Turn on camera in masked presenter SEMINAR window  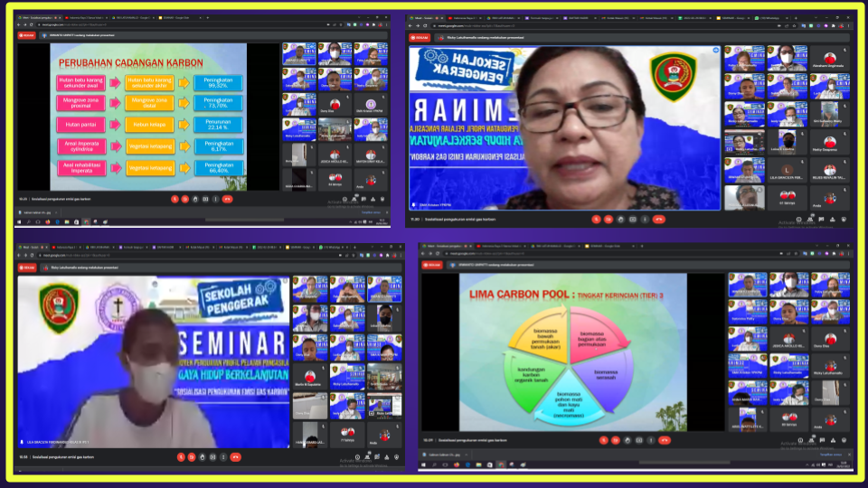192,457
